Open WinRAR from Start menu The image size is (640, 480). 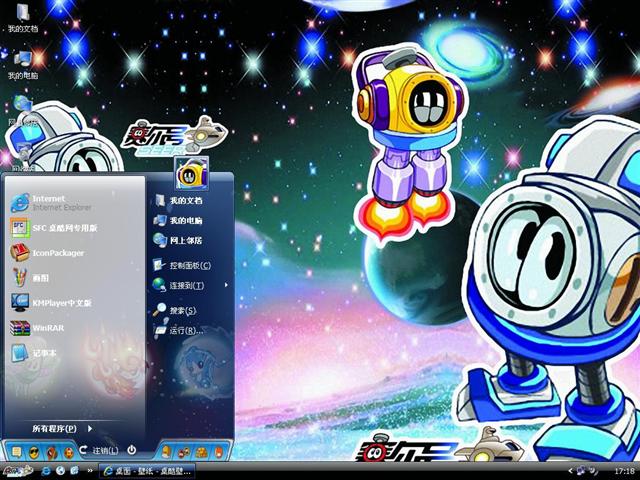coord(37,328)
